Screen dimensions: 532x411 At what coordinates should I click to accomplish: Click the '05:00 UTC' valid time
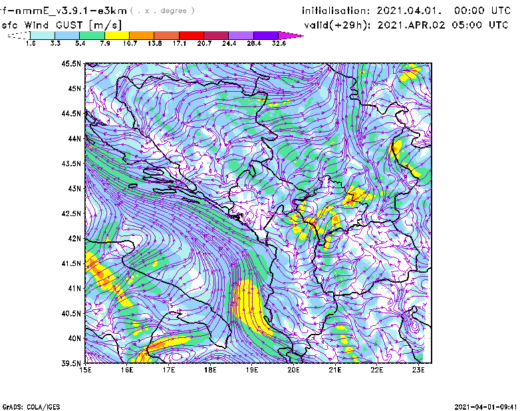coord(480,25)
